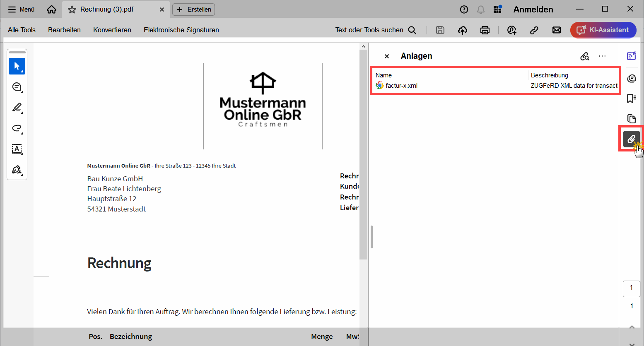Open the bookmarks sidebar icon
This screenshot has height=346, width=644.
631,99
